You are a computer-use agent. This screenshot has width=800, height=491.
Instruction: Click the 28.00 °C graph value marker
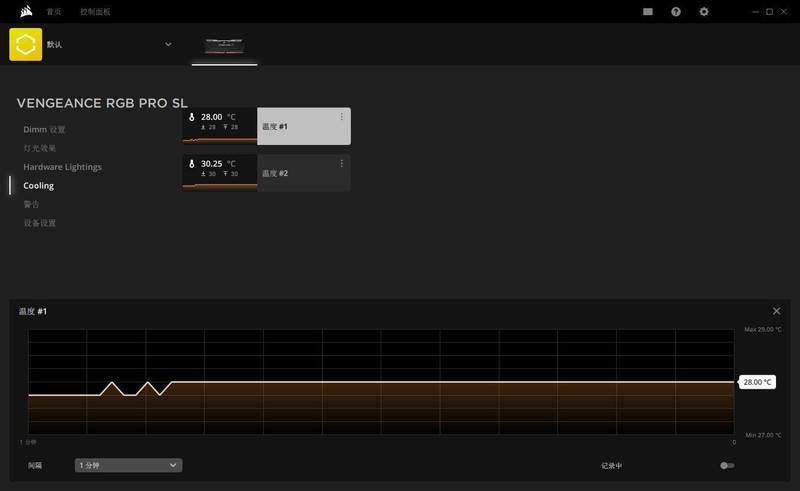[757, 382]
